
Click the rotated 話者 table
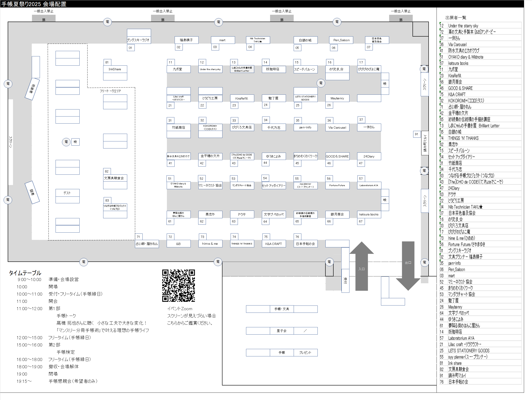(32, 193)
